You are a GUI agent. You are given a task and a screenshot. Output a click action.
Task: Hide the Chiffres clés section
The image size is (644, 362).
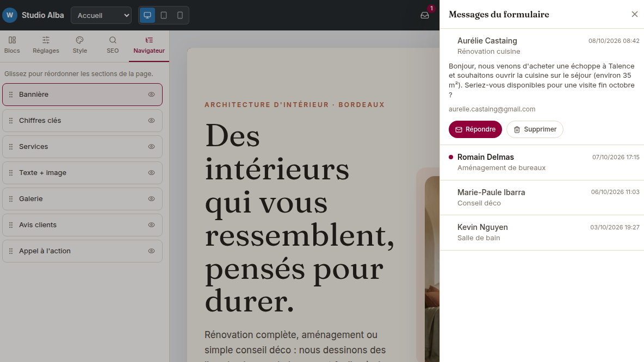click(152, 121)
